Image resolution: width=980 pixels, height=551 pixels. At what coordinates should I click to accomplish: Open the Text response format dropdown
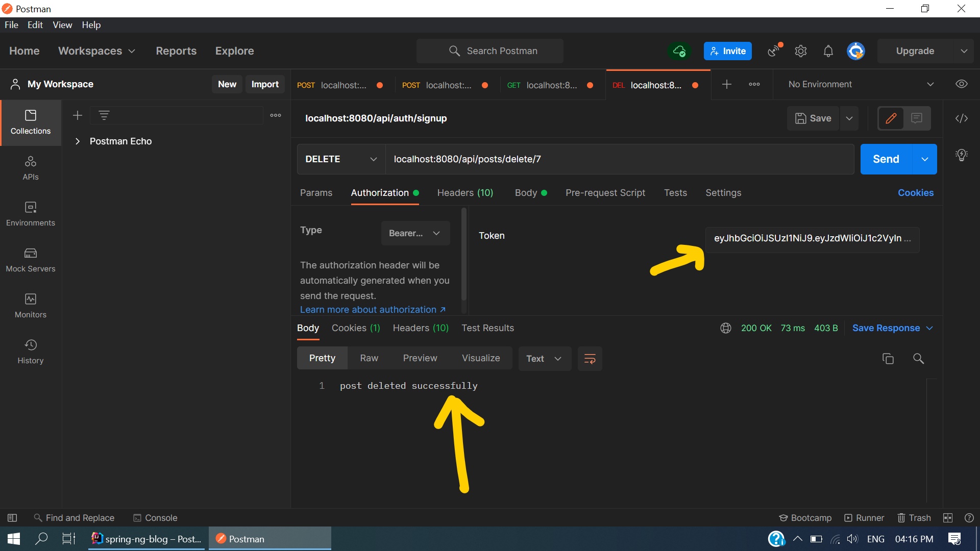(x=545, y=359)
